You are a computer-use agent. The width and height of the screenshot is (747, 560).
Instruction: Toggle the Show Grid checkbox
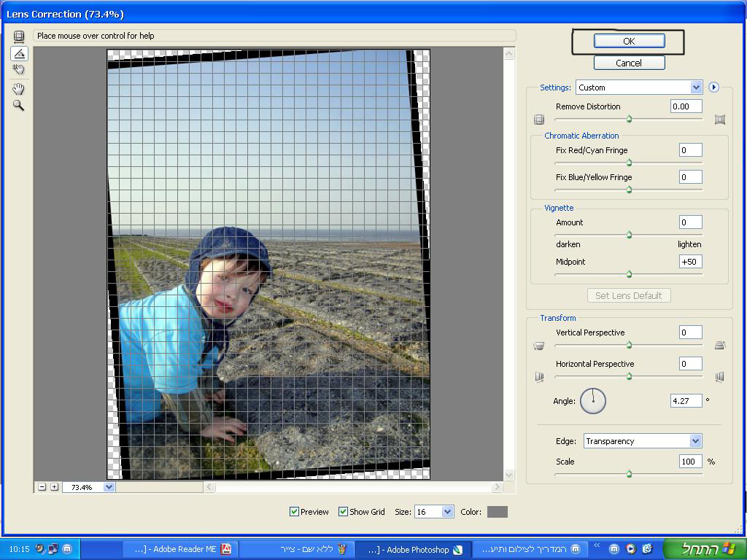coord(343,511)
